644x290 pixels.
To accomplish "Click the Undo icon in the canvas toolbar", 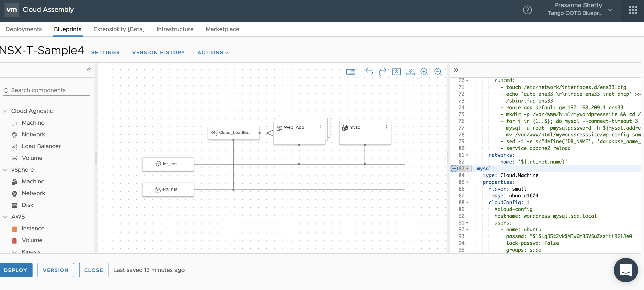I will click(369, 72).
